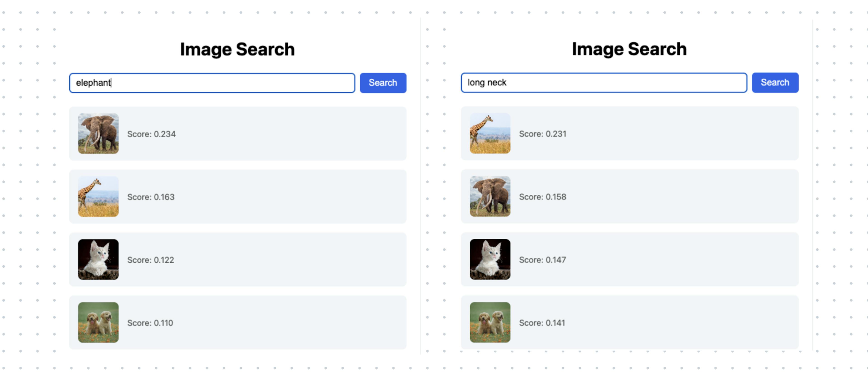Click the elephant search input field
Viewport: 868px width, 382px height.
coord(212,83)
